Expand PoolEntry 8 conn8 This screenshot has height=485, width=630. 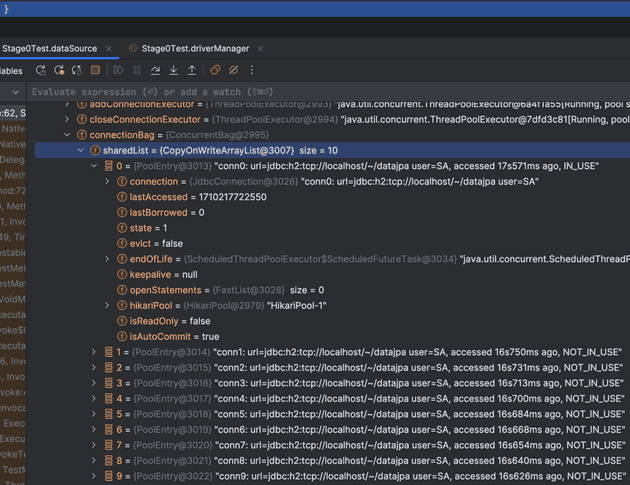94,461
